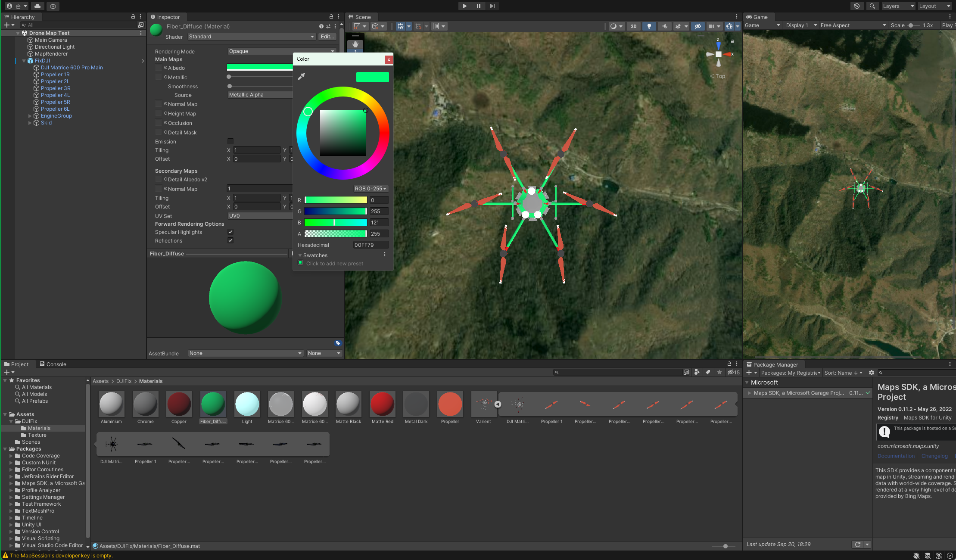Screen dimensions: 956x560
Task: Click the shader Edit... button
Action: 327,37
